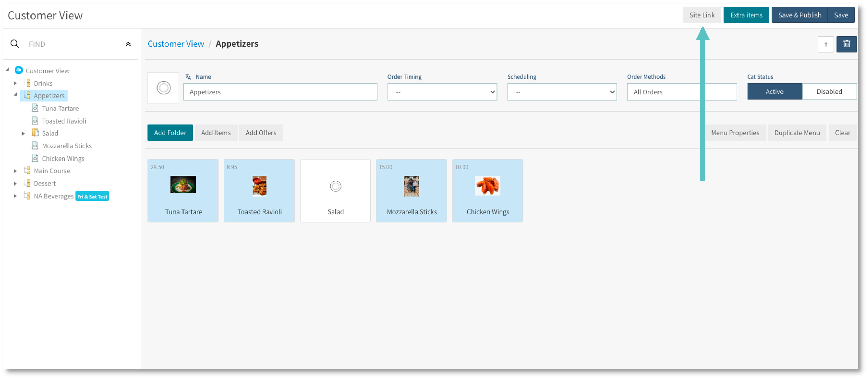Click the Save & Publish button
Image resolution: width=868 pixels, height=379 pixels.
tap(799, 15)
